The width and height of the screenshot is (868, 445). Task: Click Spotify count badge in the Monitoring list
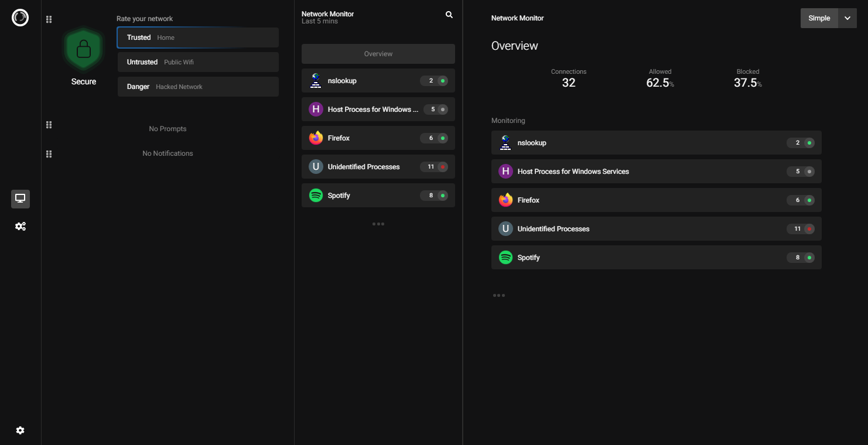(x=801, y=258)
